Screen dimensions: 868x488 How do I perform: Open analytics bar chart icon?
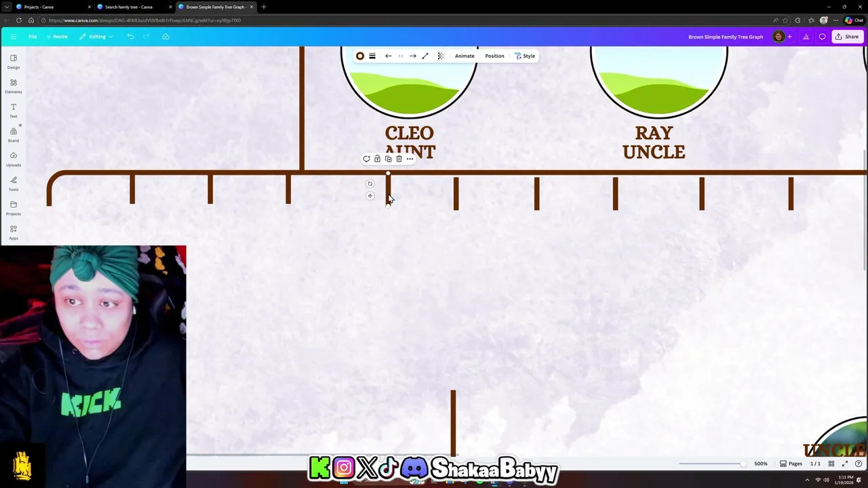point(806,37)
